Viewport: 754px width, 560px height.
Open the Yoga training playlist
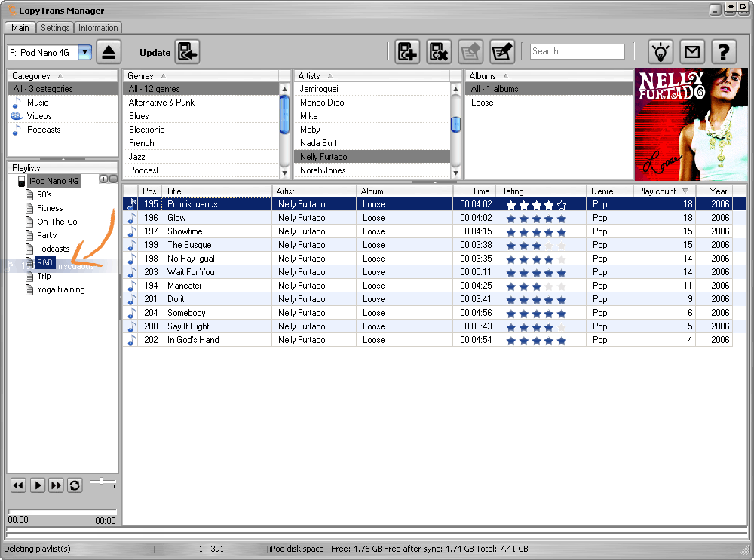point(60,289)
